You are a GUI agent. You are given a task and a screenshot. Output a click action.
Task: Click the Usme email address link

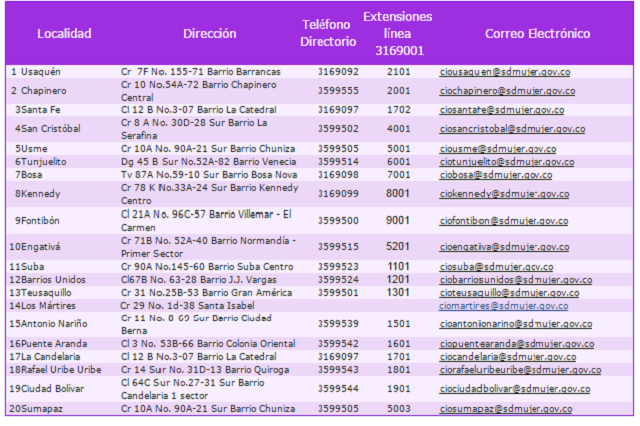coord(498,148)
